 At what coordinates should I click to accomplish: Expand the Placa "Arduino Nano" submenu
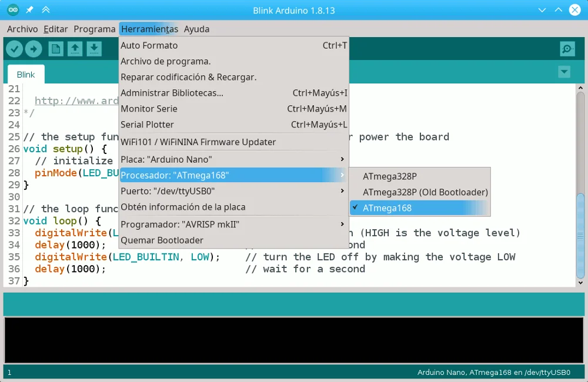pyautogui.click(x=234, y=159)
